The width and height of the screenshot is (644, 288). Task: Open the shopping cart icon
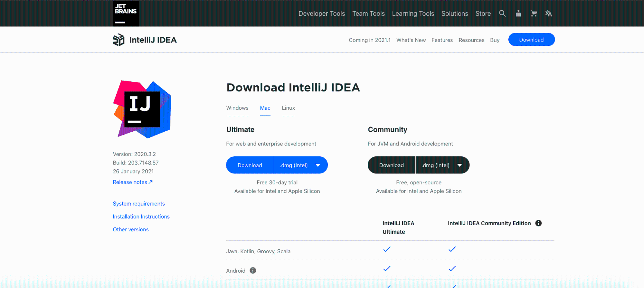534,13
